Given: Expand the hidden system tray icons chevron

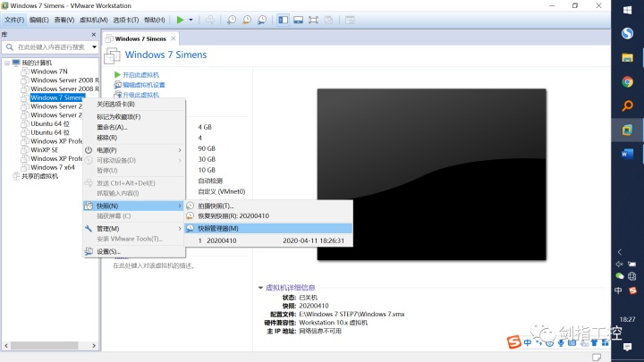Looking at the screenshot, I should coord(620,252).
